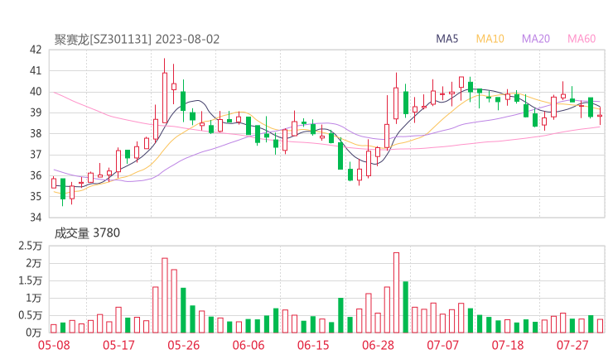
Task: Click the 05-26 date label
Action: 184,345
